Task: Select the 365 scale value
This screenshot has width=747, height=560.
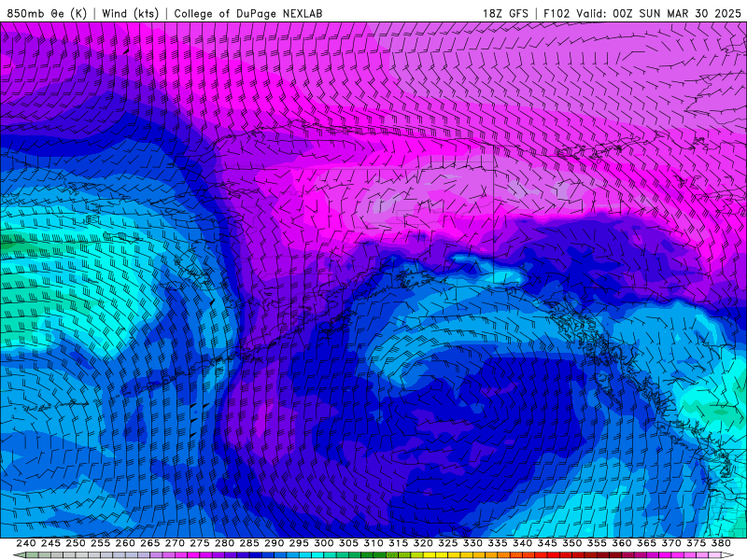Action: point(646,543)
